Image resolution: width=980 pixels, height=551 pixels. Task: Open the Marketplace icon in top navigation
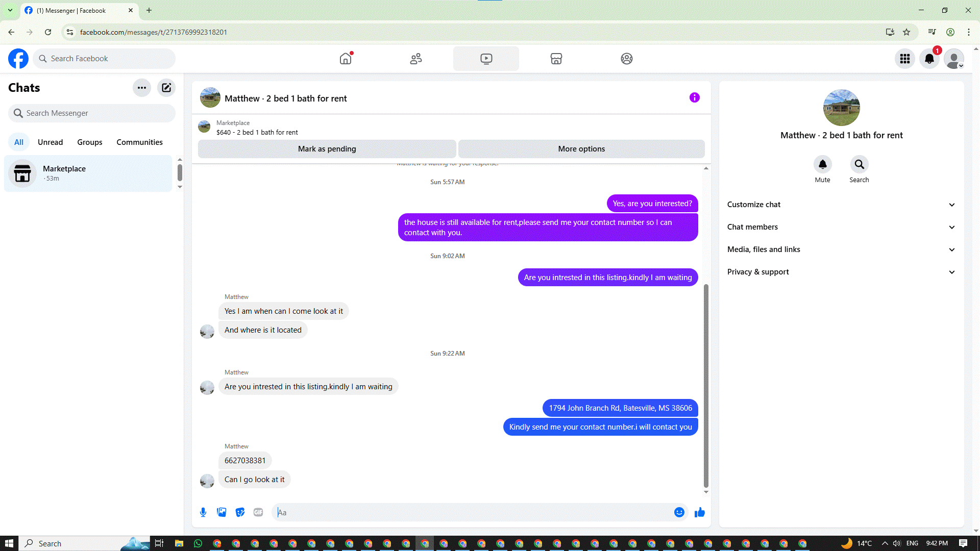pos(556,59)
